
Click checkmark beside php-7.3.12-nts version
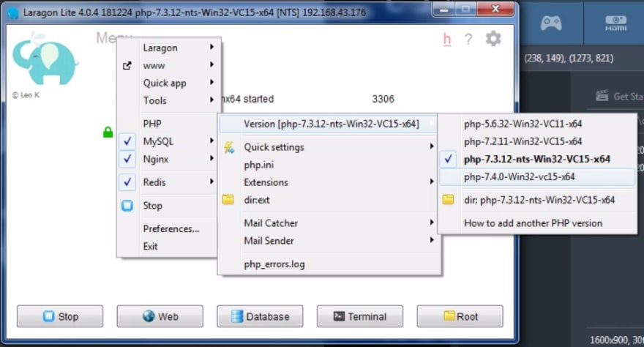[449, 159]
